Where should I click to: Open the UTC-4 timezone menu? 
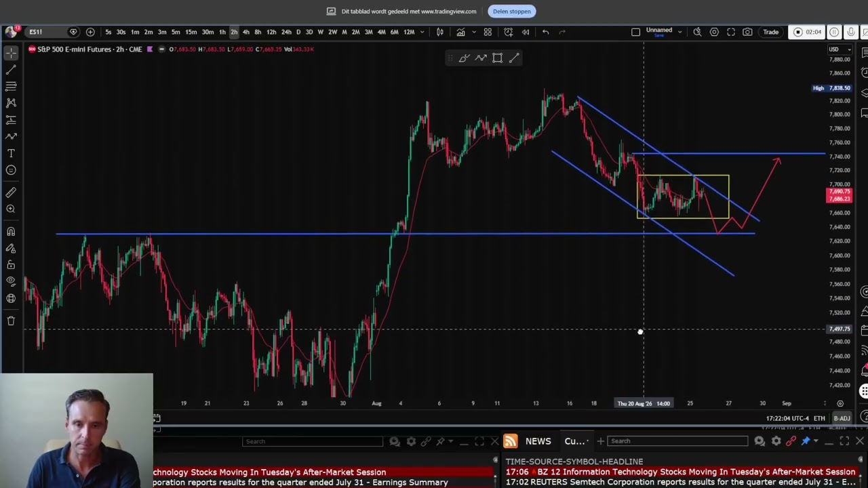coord(787,418)
